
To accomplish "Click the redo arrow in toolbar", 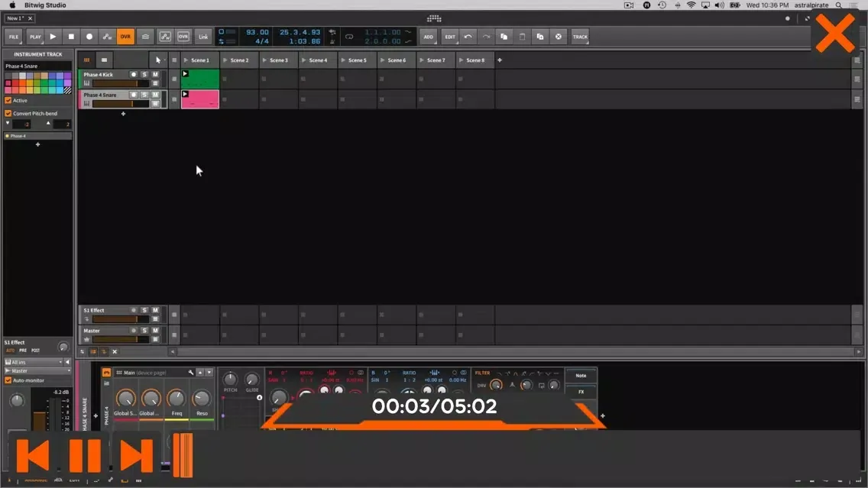I will point(486,37).
